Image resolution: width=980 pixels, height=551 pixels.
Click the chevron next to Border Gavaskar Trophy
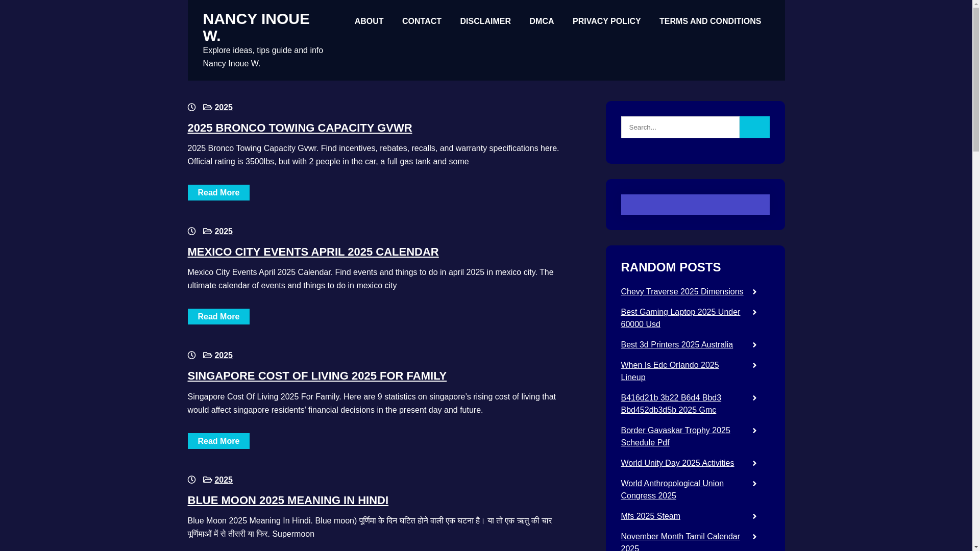click(x=754, y=431)
